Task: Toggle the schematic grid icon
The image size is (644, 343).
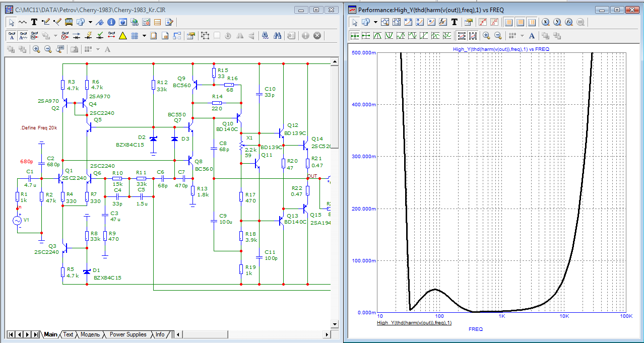Action: click(x=135, y=36)
